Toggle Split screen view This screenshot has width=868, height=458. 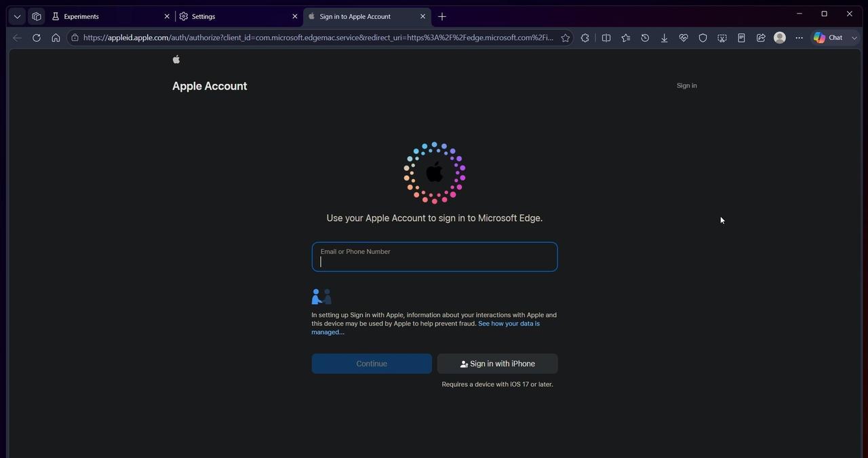[606, 38]
